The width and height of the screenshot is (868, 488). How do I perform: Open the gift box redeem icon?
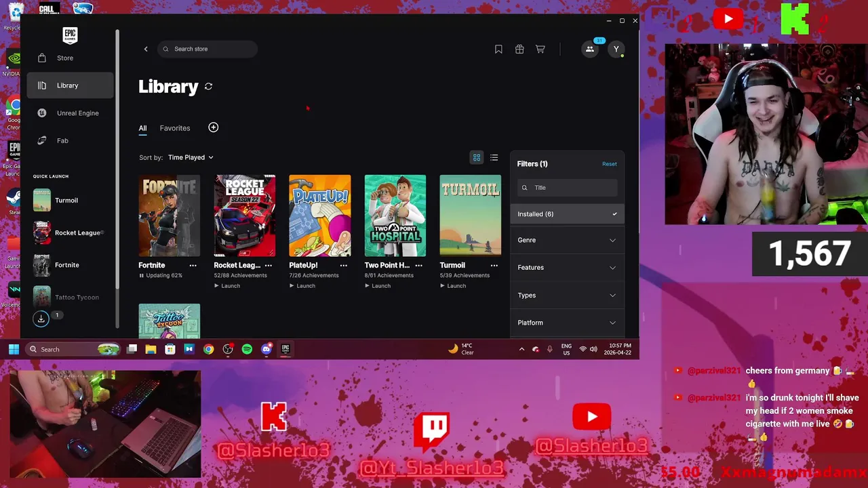coord(519,49)
